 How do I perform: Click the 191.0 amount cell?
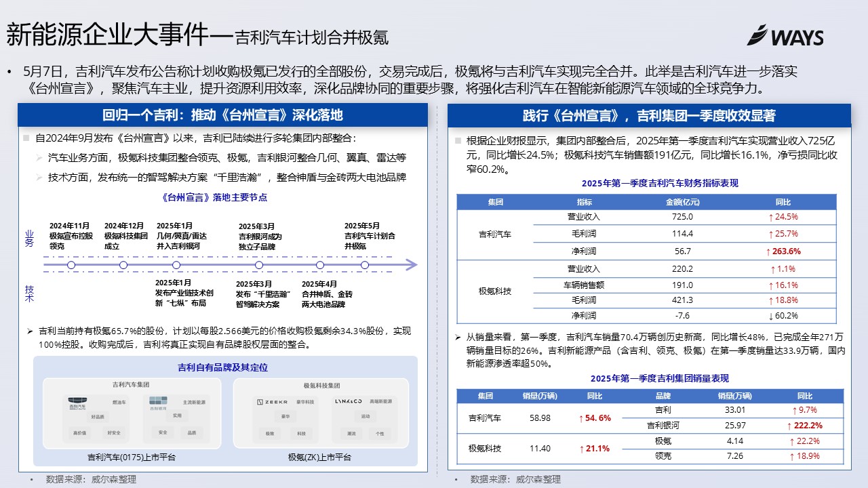click(x=682, y=285)
